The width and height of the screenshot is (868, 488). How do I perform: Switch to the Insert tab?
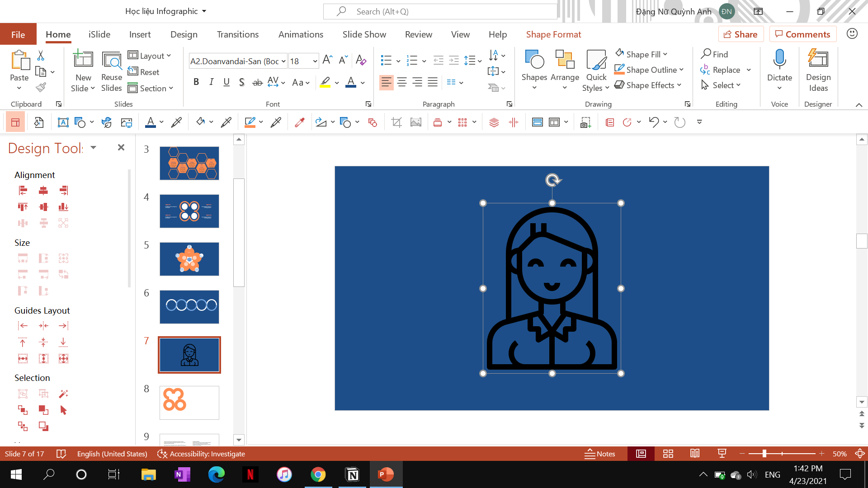[x=140, y=34]
